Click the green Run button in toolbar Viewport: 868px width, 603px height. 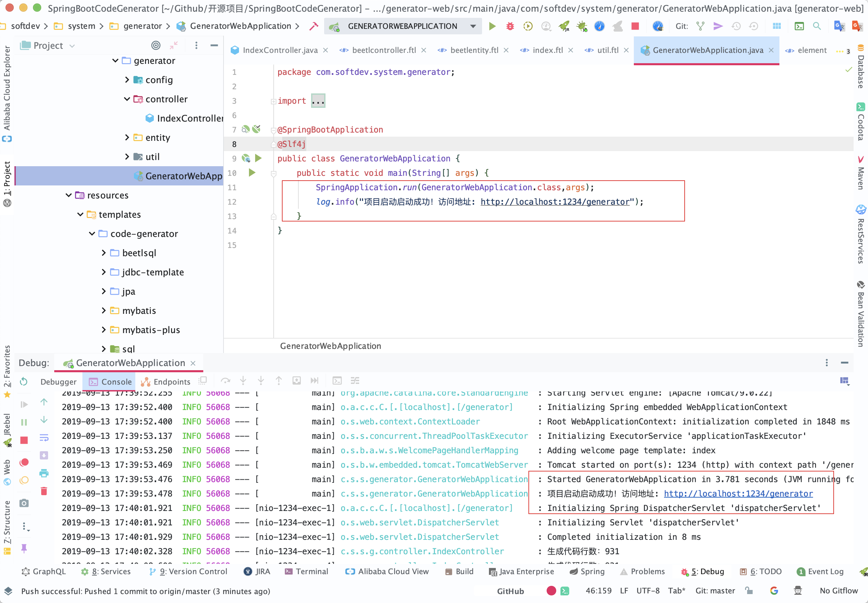coord(492,26)
